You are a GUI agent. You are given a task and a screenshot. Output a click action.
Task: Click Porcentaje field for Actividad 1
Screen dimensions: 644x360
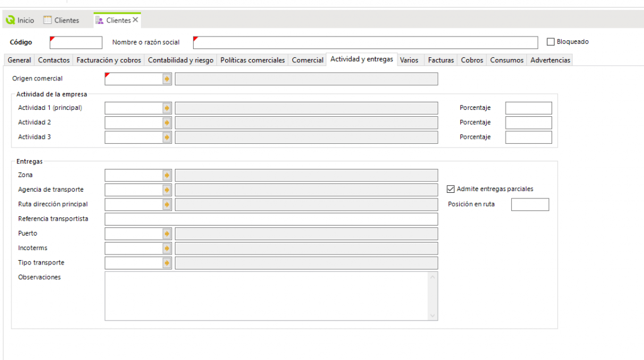point(528,108)
